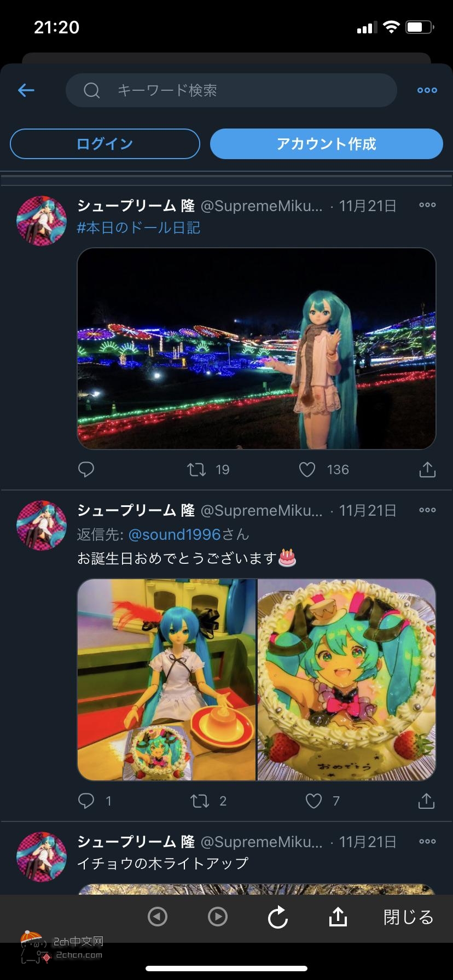Tap the blue back arrow
The width and height of the screenshot is (453, 980).
26,90
